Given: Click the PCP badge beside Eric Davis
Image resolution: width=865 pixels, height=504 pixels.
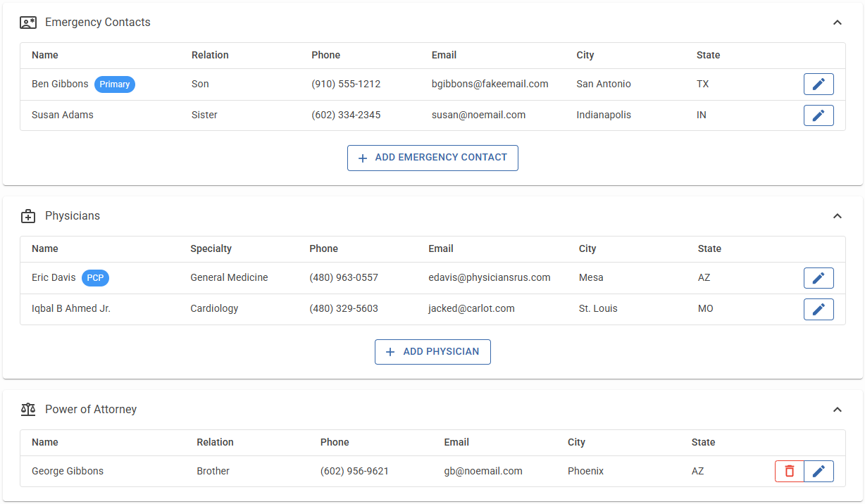Looking at the screenshot, I should (x=95, y=278).
